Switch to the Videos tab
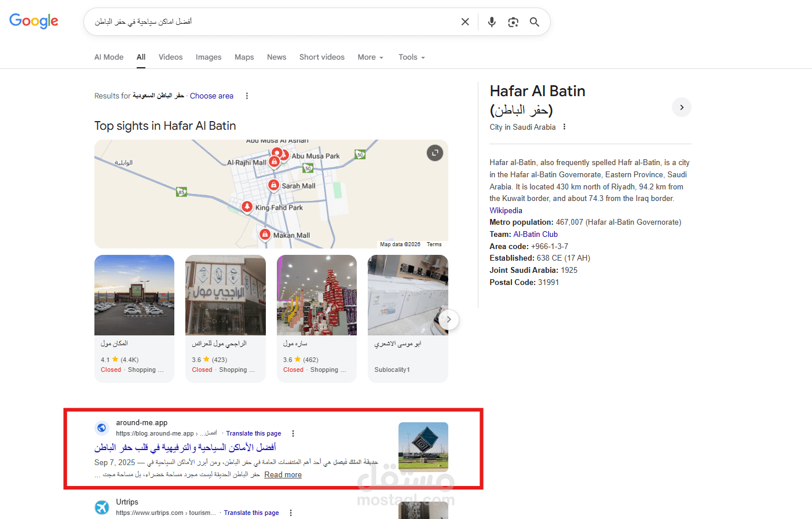Screen dimensions: 812x519 (170, 57)
